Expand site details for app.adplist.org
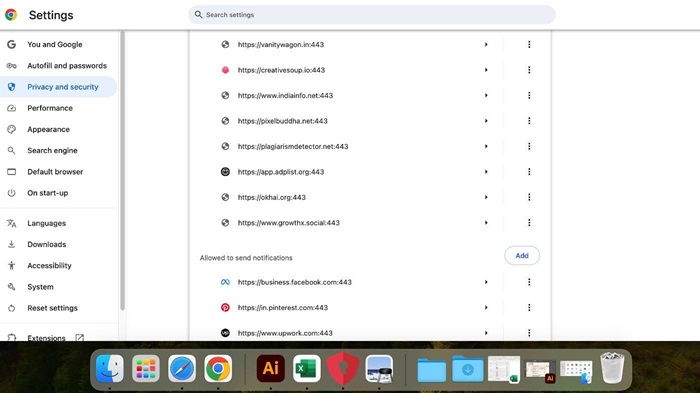 point(486,171)
